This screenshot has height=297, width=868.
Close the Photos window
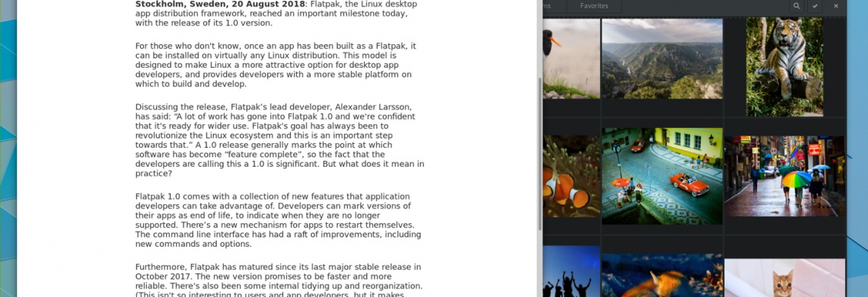tap(836, 6)
